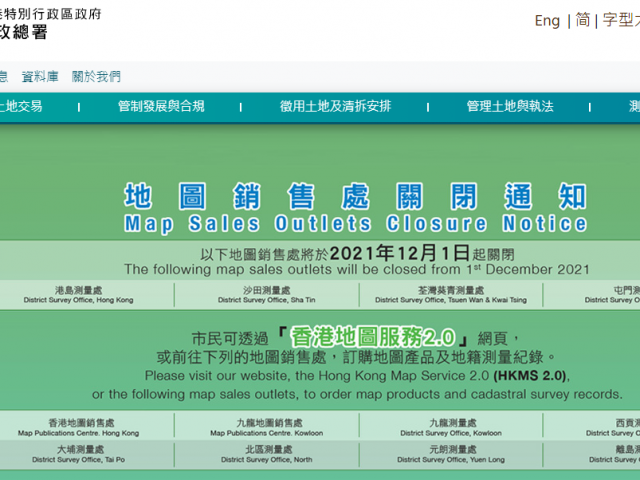Click District Survey Office, Tai Po entry

[x=78, y=454]
